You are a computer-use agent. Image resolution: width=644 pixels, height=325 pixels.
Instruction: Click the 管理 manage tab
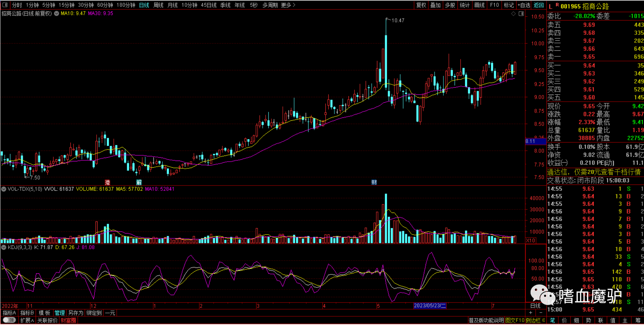pos(60,313)
